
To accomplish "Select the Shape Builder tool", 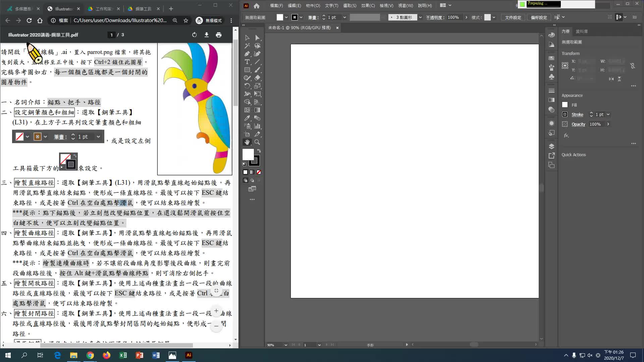I will pyautogui.click(x=247, y=102).
